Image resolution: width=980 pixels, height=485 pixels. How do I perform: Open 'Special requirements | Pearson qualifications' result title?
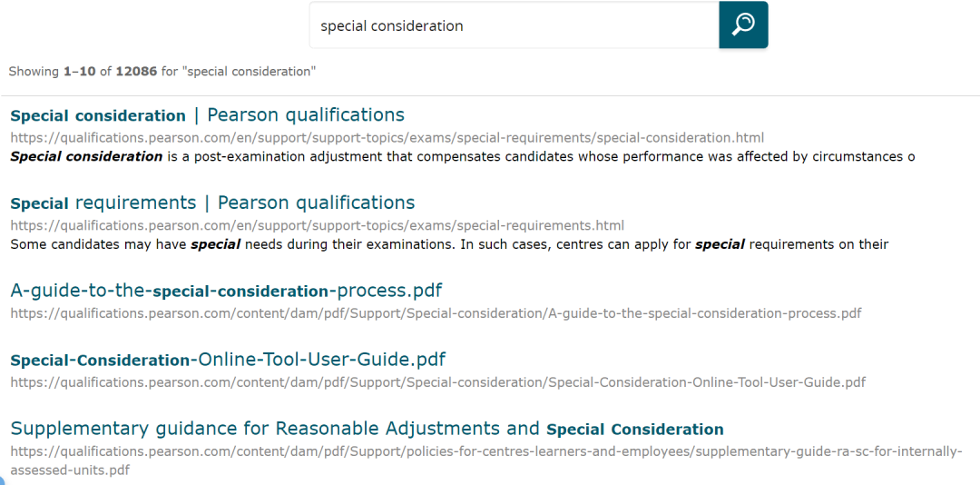pyautogui.click(x=212, y=203)
